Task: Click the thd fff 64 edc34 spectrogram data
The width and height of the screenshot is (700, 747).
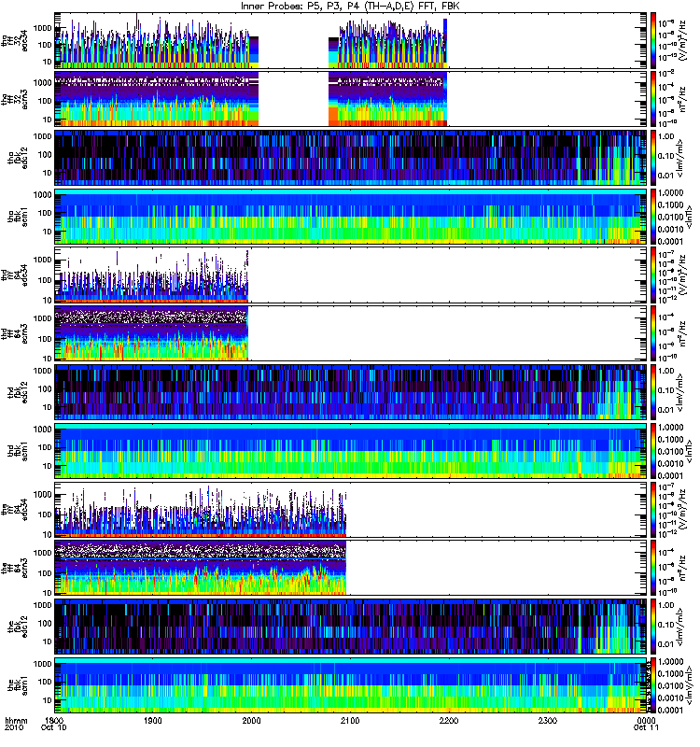Action: coord(151,278)
